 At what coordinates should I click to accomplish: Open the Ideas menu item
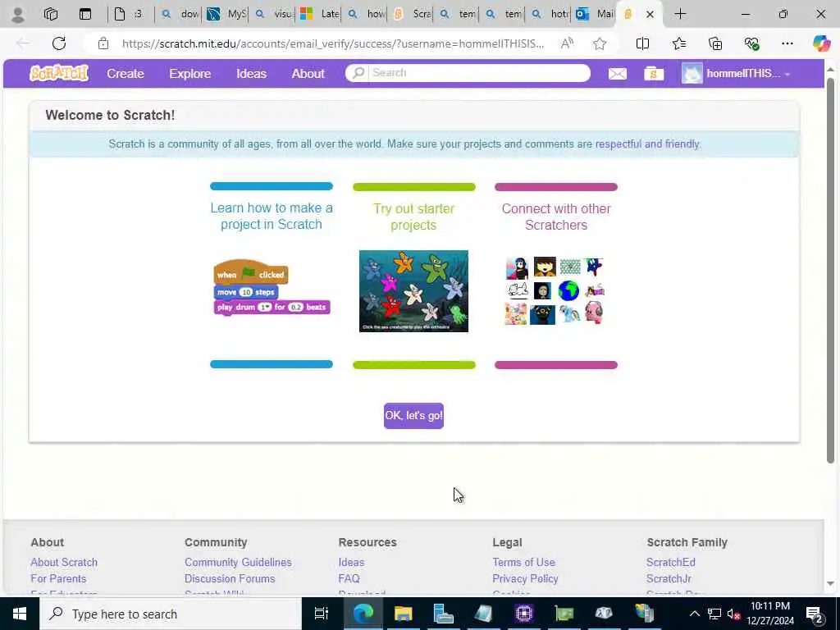click(x=251, y=73)
